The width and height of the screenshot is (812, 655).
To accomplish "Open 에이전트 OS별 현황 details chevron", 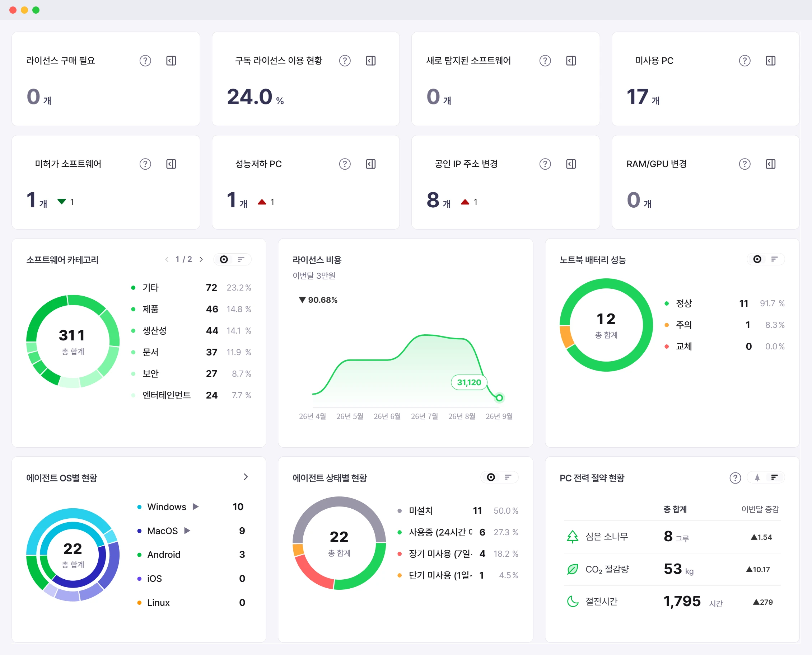I will [246, 477].
